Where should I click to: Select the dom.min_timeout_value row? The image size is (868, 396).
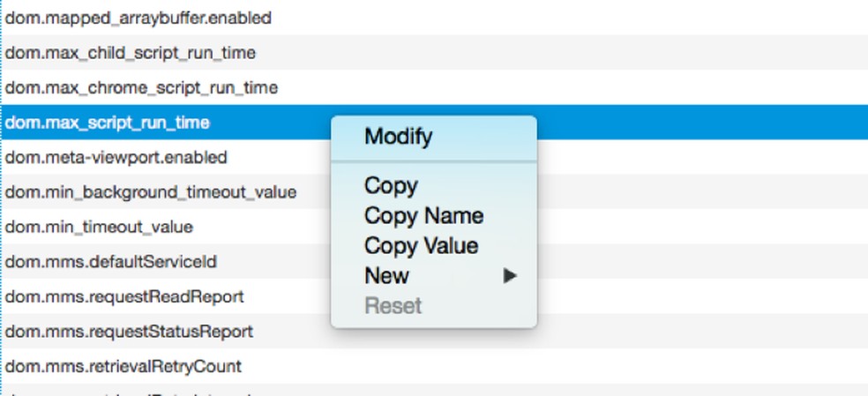[99, 227]
